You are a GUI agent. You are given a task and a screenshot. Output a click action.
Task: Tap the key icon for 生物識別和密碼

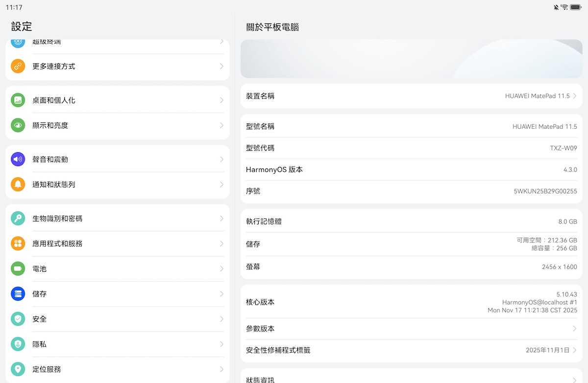(x=18, y=218)
